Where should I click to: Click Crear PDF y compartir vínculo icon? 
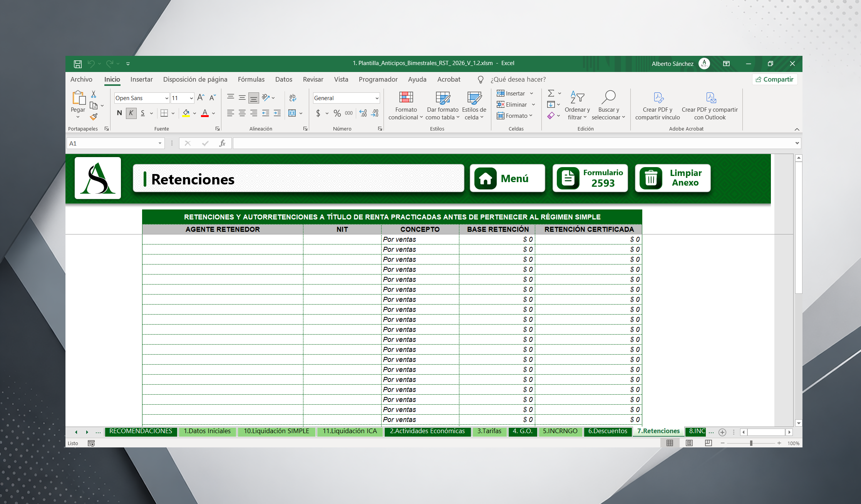coord(658,98)
